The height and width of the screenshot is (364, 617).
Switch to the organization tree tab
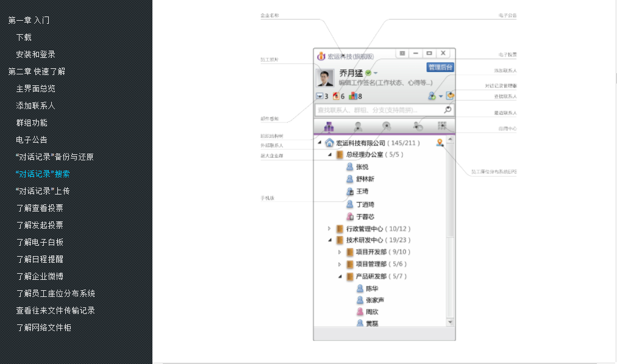[x=329, y=126]
